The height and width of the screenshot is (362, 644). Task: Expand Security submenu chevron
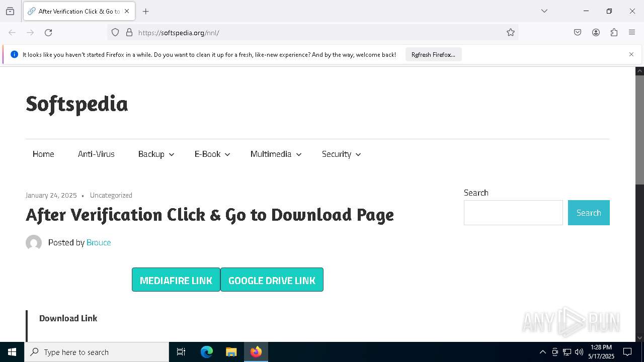(358, 154)
